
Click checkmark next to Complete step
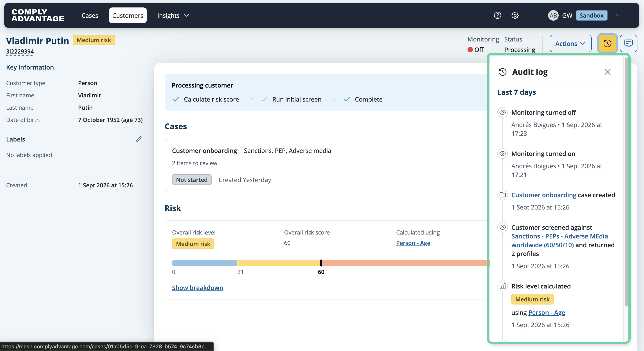click(347, 99)
